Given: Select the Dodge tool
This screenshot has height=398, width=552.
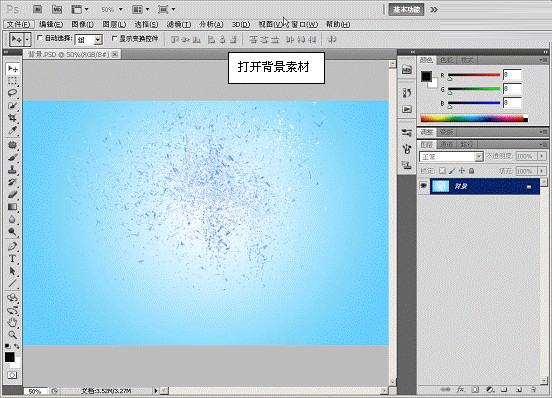Looking at the screenshot, I should pyautogui.click(x=12, y=232).
